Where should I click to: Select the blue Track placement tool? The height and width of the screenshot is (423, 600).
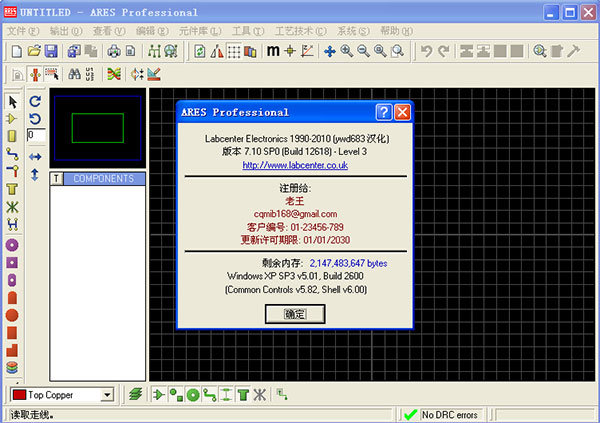(12, 154)
